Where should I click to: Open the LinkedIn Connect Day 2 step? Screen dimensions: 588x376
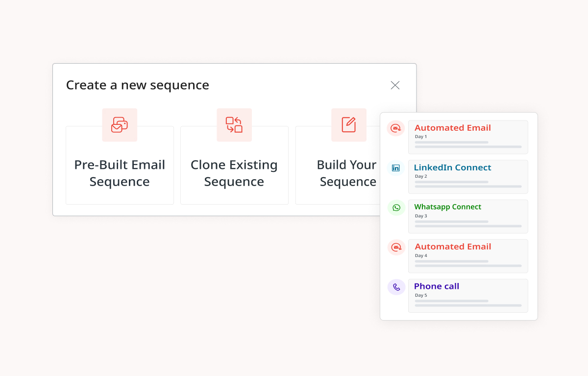pyautogui.click(x=468, y=177)
